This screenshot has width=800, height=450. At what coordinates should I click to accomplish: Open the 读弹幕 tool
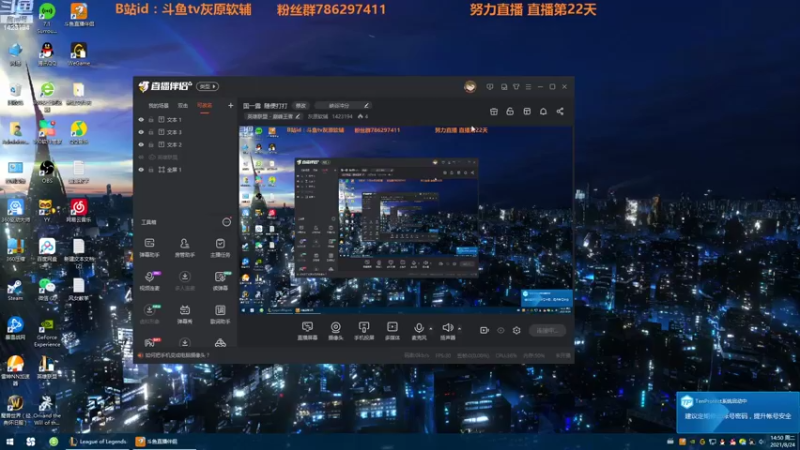pyautogui.click(x=220, y=281)
